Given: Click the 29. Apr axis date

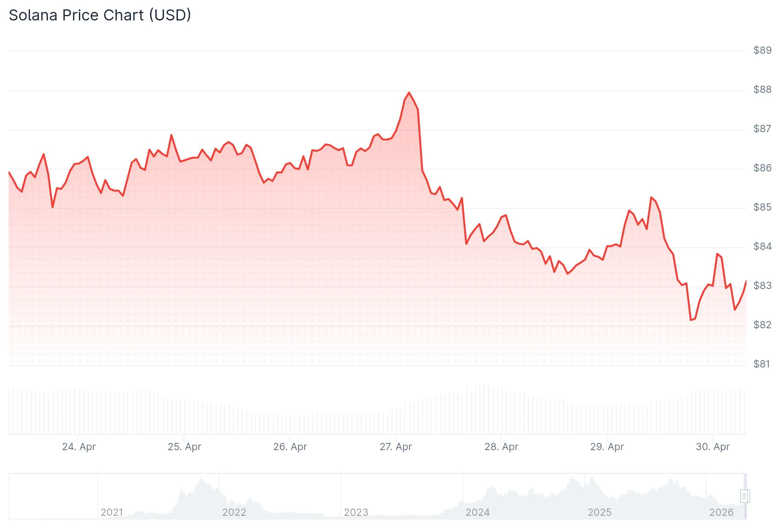Looking at the screenshot, I should click(607, 447).
